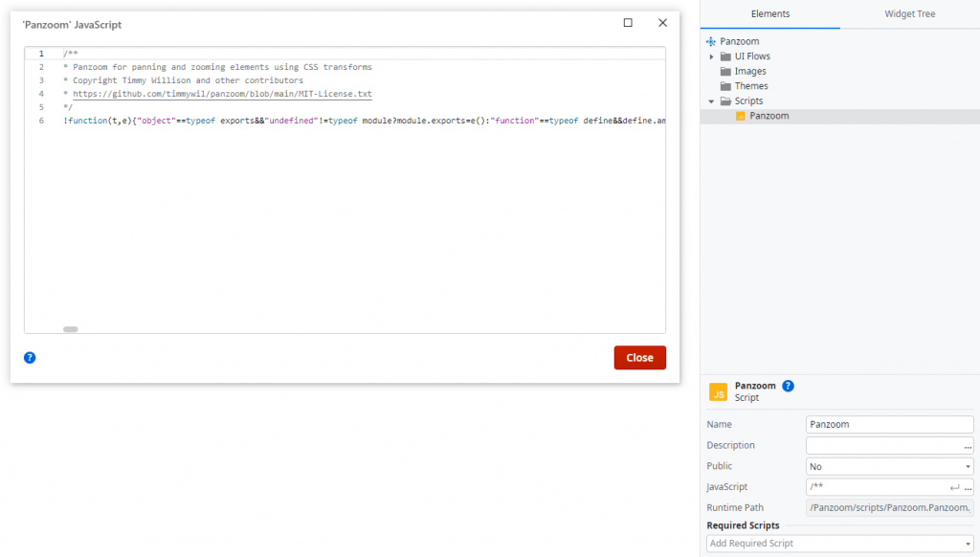Click the Panzoom JS script icon in tree
980x557 pixels.
[740, 116]
